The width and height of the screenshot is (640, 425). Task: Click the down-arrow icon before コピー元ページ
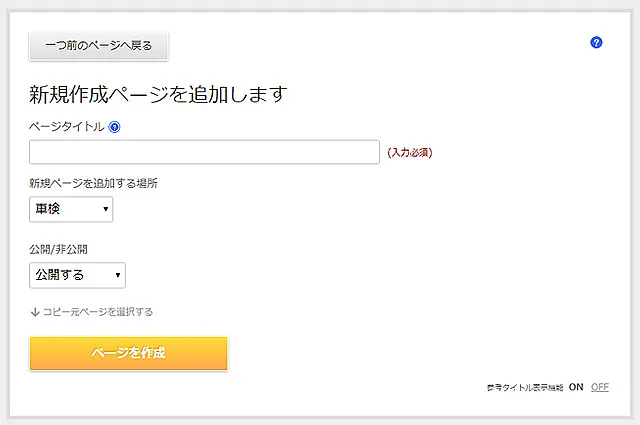point(35,312)
